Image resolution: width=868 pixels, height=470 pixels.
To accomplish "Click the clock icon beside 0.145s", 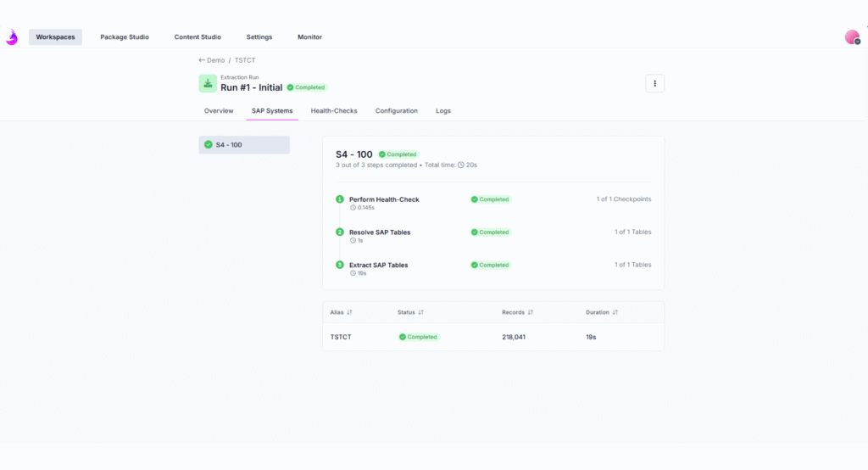I will click(x=353, y=208).
